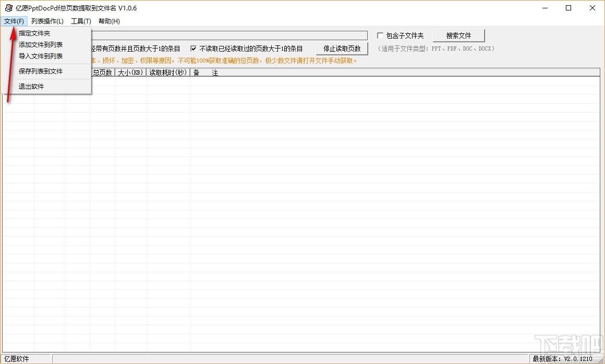The height and width of the screenshot is (364, 605).
Task: Click the 总页数 column header
Action: [103, 72]
